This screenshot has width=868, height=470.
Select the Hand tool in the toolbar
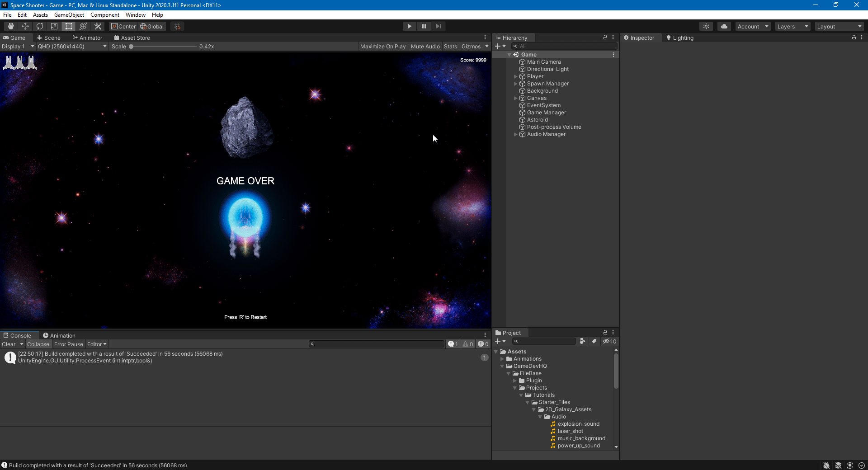tap(11, 26)
